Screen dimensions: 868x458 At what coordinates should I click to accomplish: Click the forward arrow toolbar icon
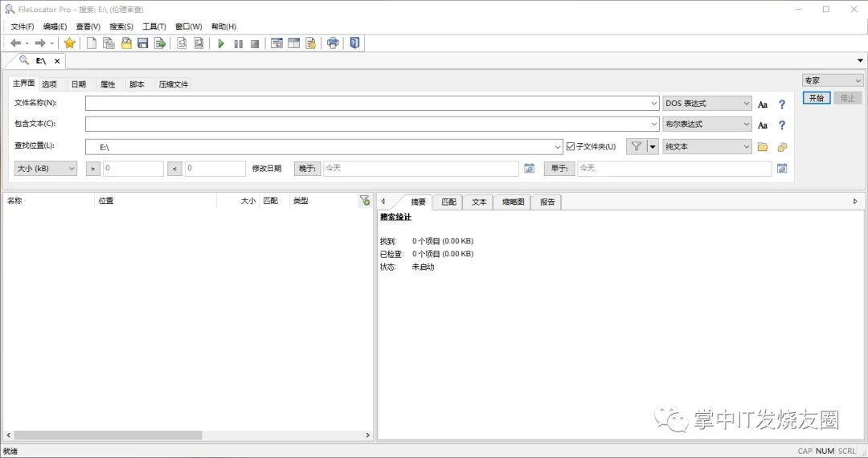pyautogui.click(x=40, y=43)
